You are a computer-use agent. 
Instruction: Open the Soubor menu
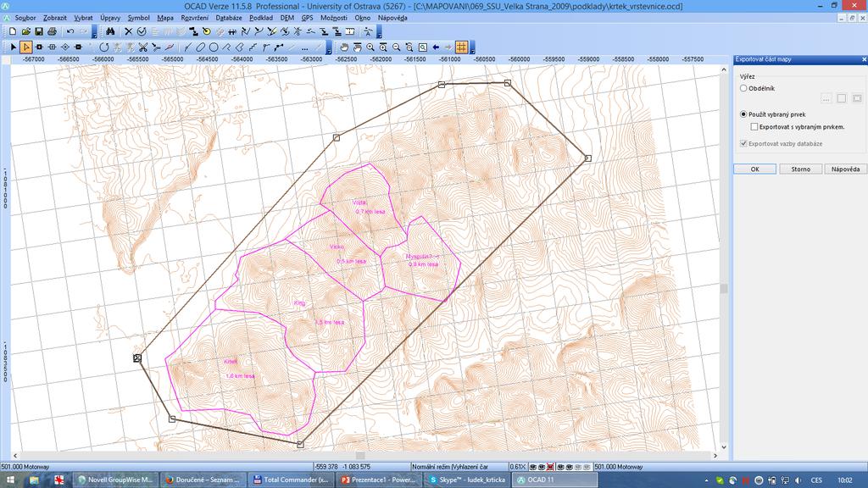coord(25,18)
